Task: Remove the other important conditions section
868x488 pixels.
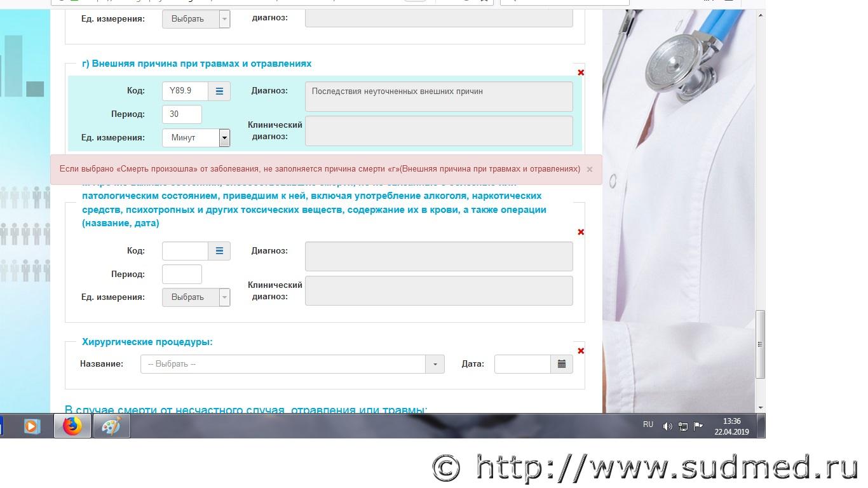Action: pos(581,232)
